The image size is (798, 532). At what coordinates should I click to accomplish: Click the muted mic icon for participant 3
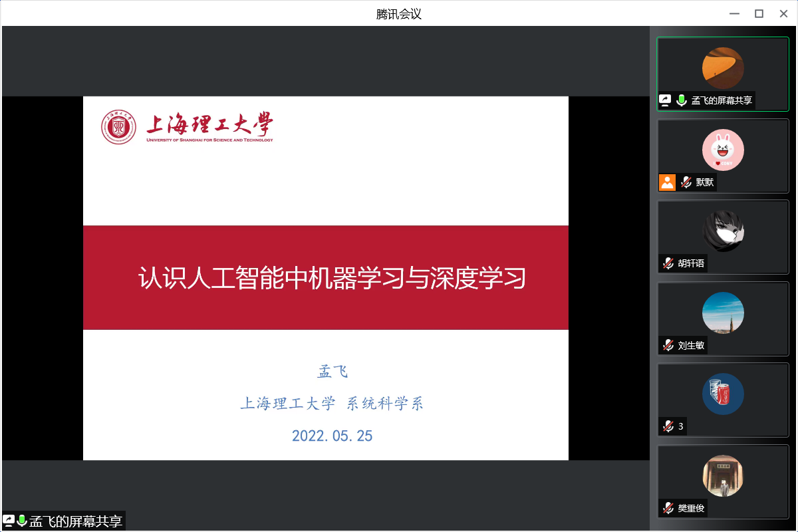tap(668, 426)
